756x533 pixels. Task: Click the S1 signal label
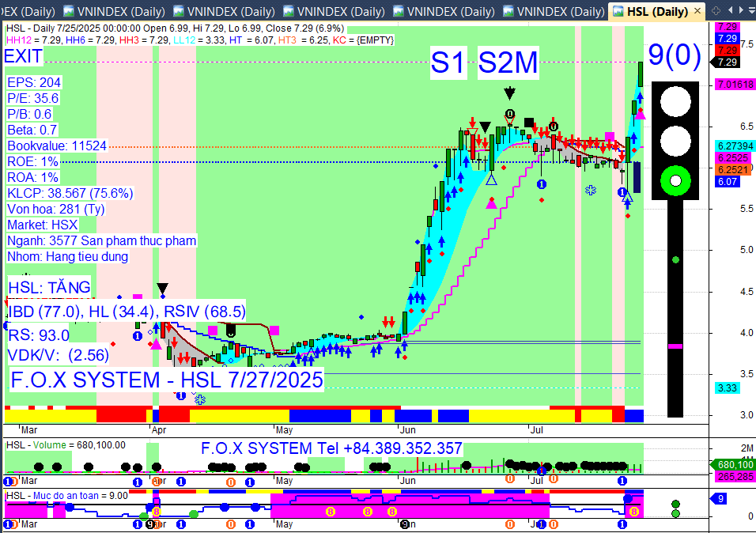pyautogui.click(x=448, y=62)
